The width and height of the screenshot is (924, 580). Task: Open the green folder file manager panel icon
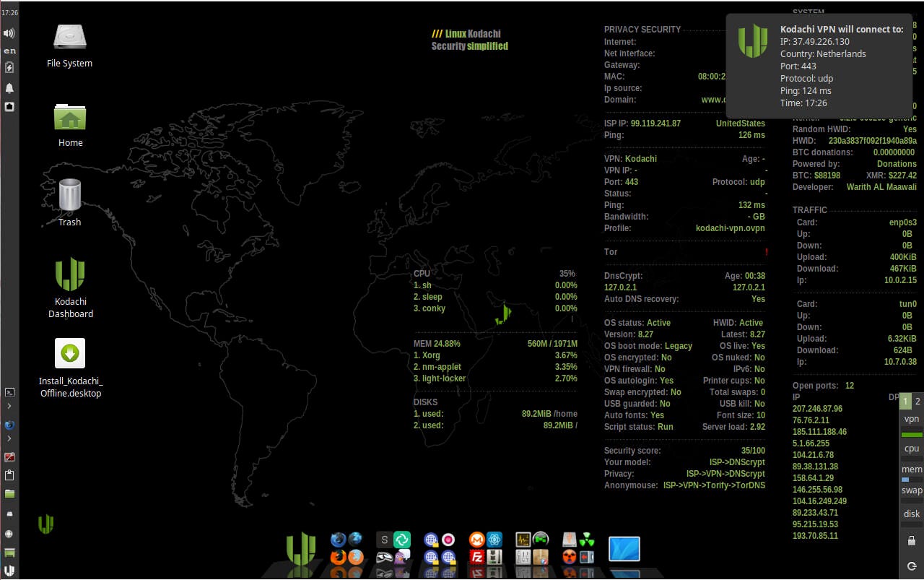pos(9,493)
